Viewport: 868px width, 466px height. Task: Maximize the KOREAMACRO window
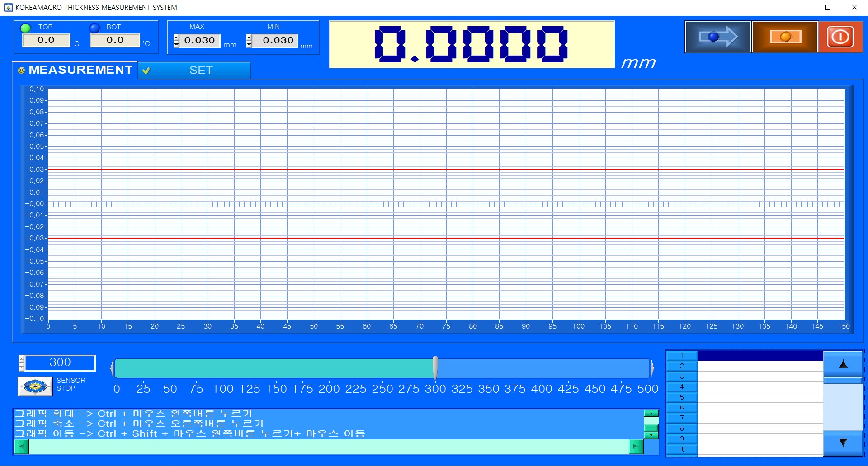(828, 7)
